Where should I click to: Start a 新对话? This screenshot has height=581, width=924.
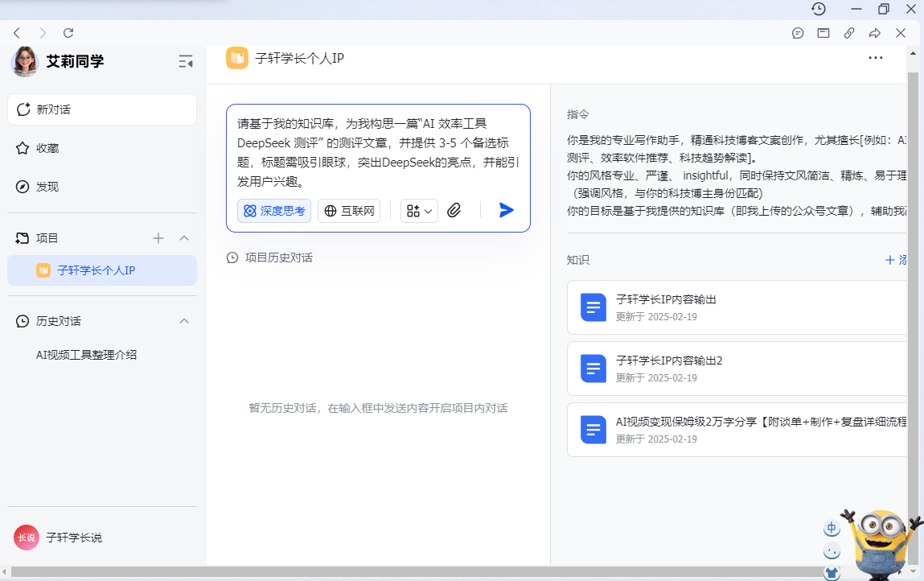tap(102, 109)
